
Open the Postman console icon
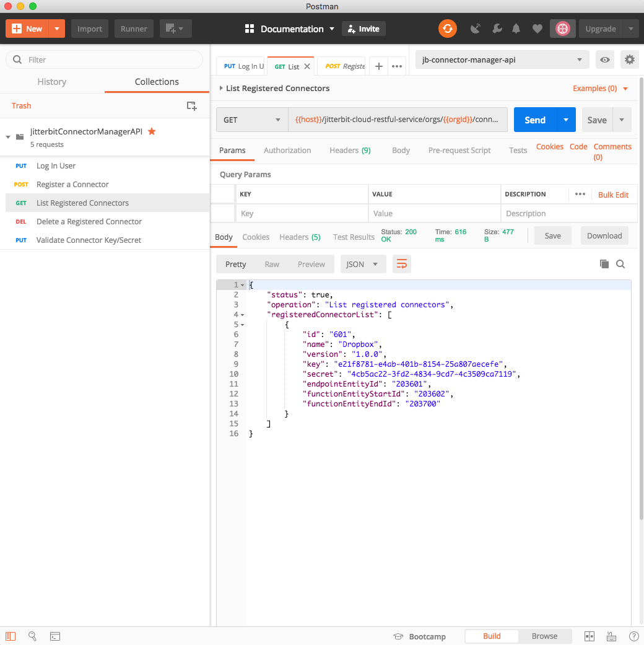55,636
